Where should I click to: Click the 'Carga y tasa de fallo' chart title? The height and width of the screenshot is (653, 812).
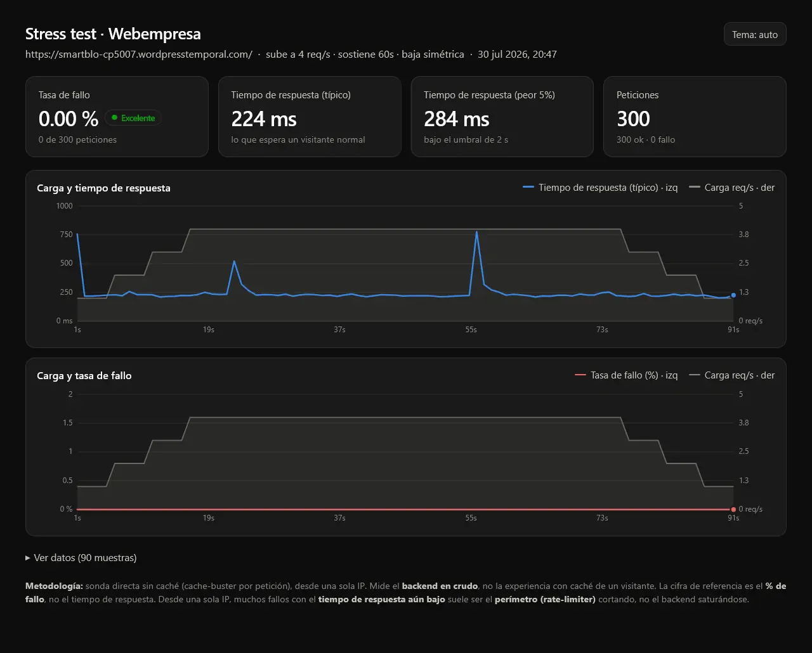(84, 375)
